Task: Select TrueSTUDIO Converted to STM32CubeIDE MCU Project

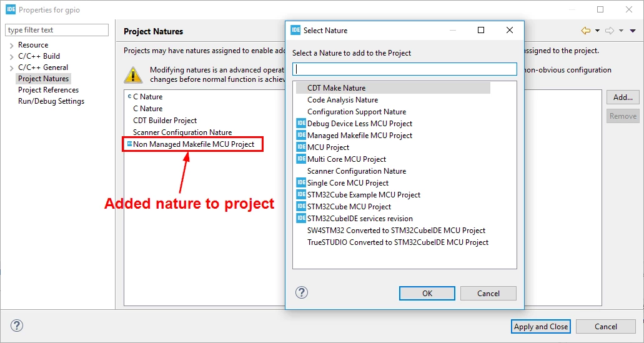Action: click(x=398, y=243)
